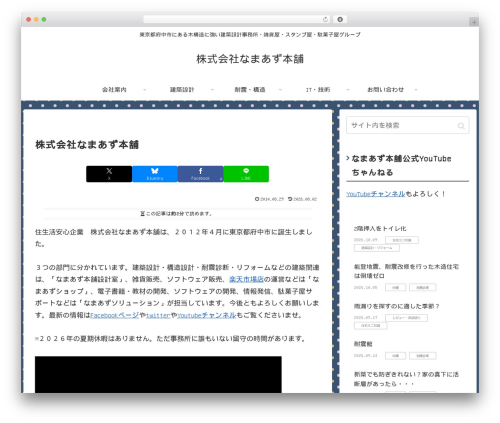This screenshot has width=500, height=423.
Task: Open the 会社案内 navigation item
Action: tap(114, 90)
